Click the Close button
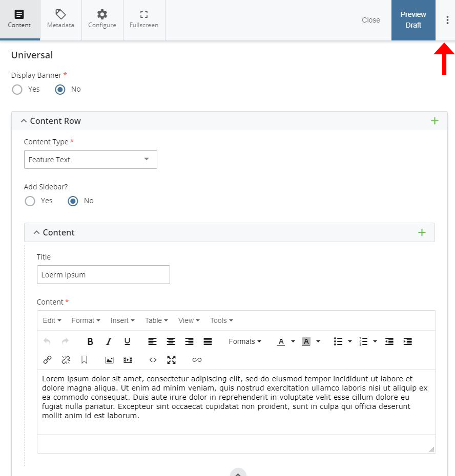Viewport: 455px width, 476px height. click(x=371, y=20)
